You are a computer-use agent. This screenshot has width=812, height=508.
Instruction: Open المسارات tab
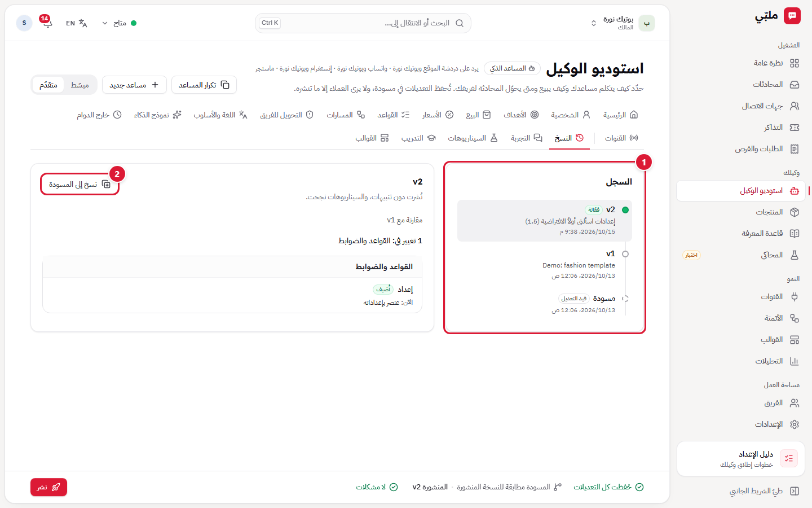pyautogui.click(x=346, y=115)
